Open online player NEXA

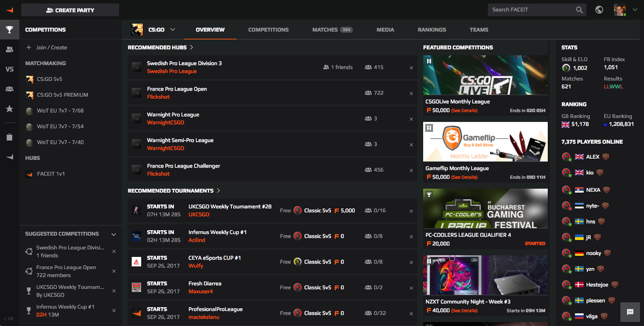tap(593, 190)
